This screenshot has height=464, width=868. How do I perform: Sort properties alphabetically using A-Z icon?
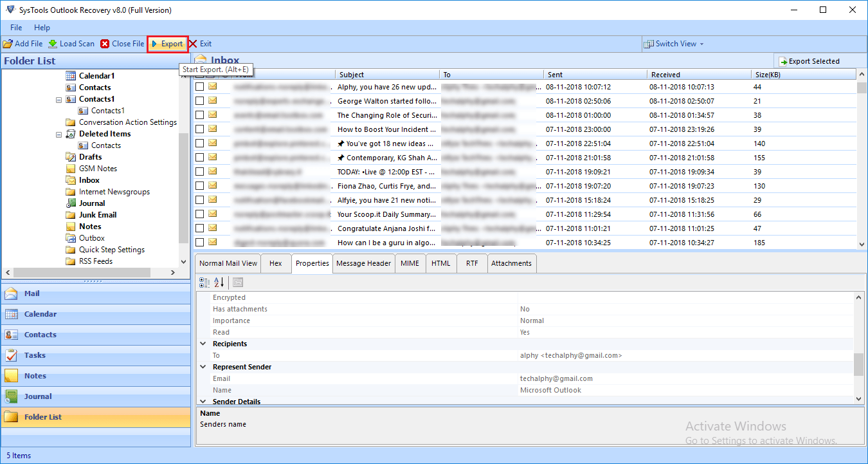(219, 283)
